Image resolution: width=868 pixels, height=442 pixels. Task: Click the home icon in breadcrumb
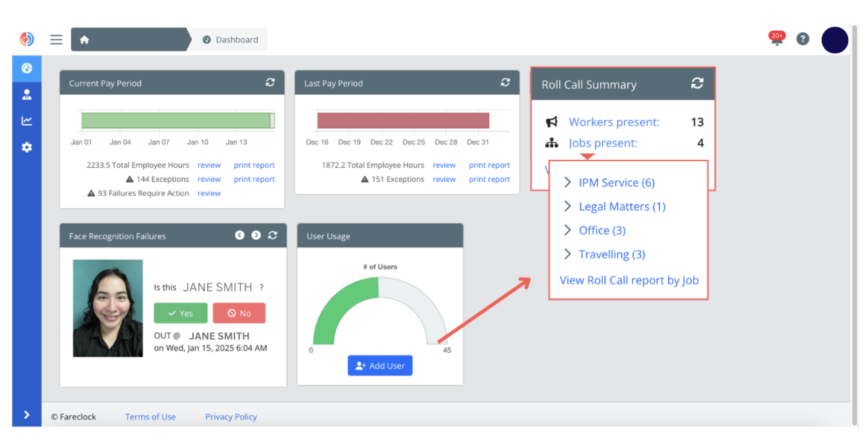tap(84, 40)
